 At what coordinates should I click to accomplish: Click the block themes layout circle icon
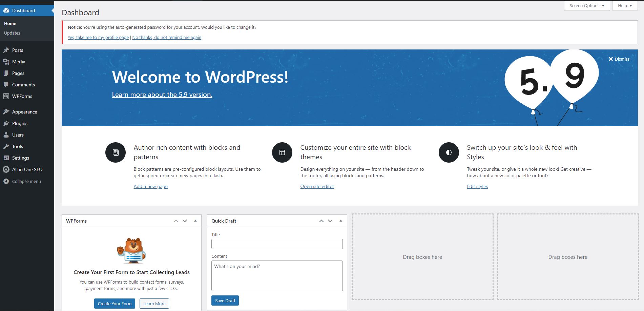point(282,152)
